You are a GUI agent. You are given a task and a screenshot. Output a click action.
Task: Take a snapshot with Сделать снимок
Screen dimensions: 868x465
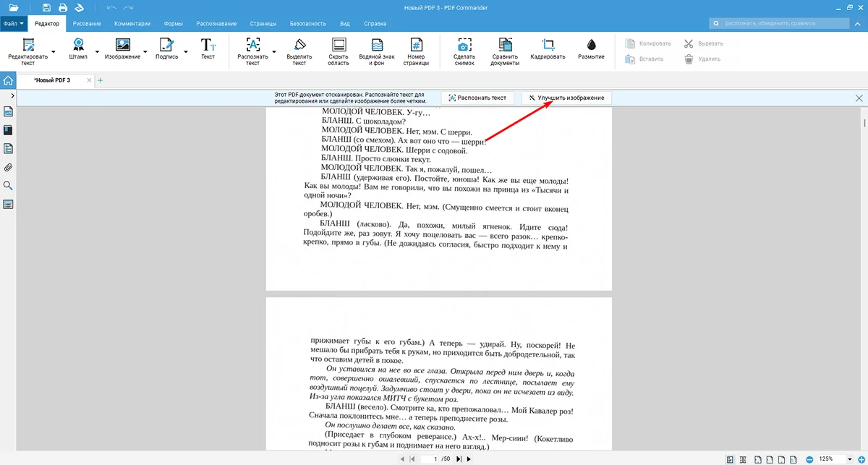464,51
